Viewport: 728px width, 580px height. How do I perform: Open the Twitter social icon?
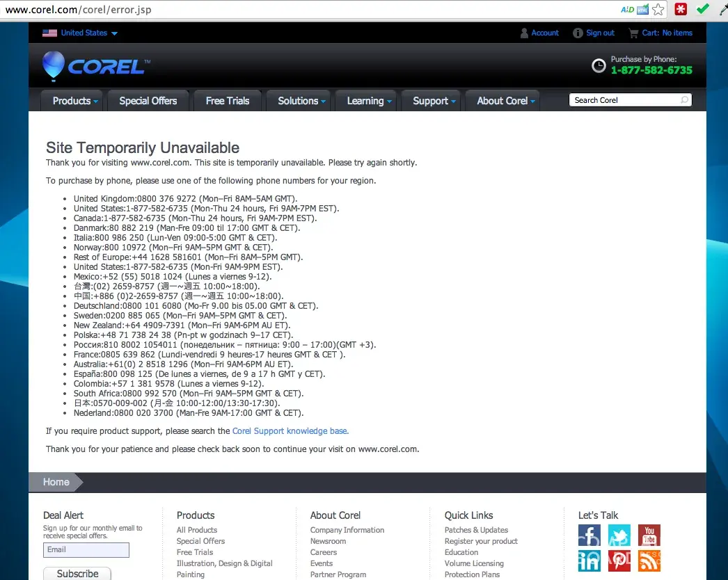[x=619, y=535]
